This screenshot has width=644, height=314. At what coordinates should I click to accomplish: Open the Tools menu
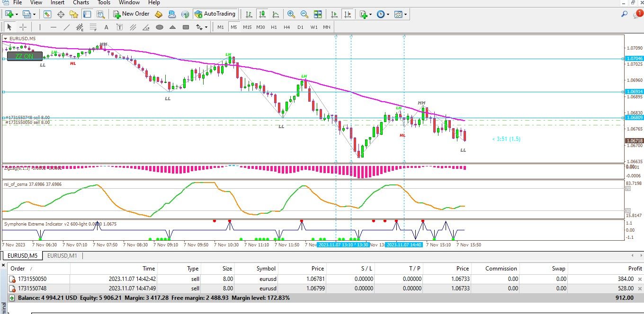tap(104, 3)
